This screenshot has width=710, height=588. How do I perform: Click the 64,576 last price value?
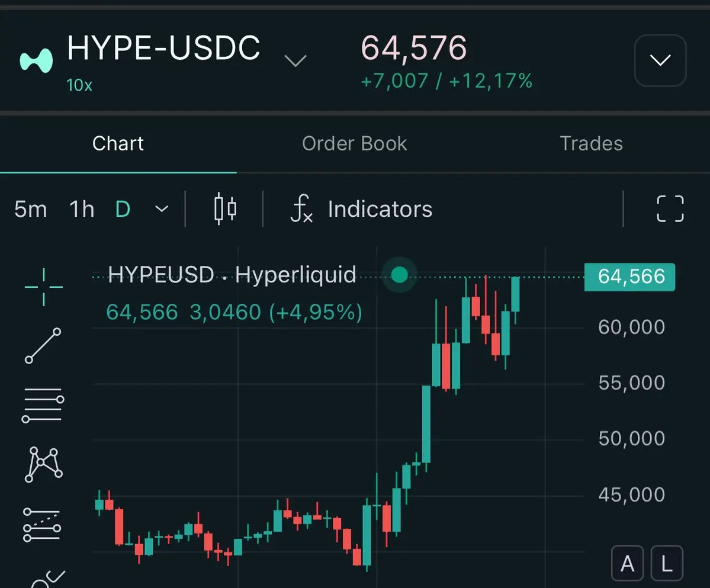pyautogui.click(x=413, y=47)
